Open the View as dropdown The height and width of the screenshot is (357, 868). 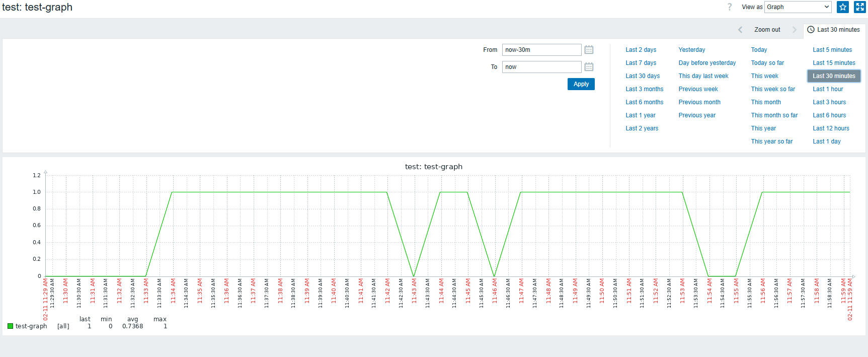pos(798,7)
